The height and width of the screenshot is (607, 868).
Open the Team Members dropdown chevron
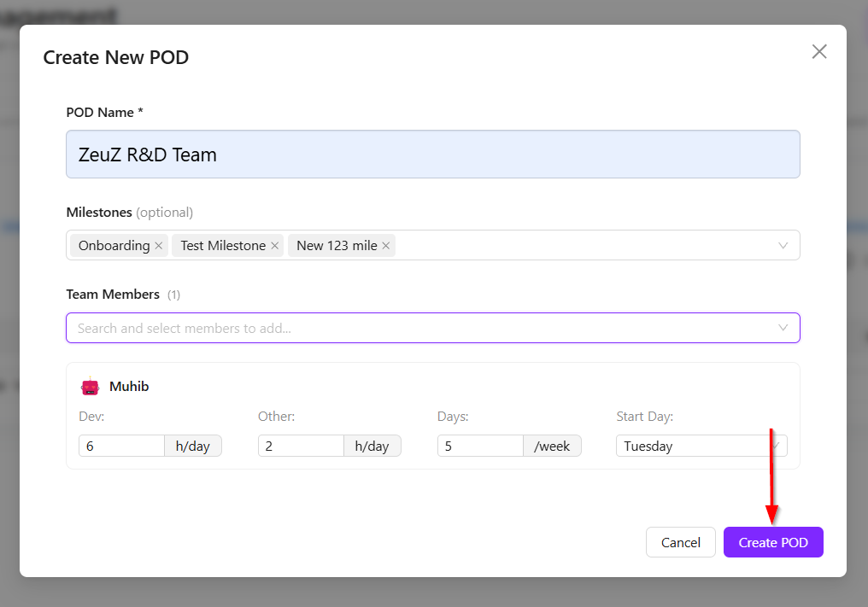click(783, 328)
